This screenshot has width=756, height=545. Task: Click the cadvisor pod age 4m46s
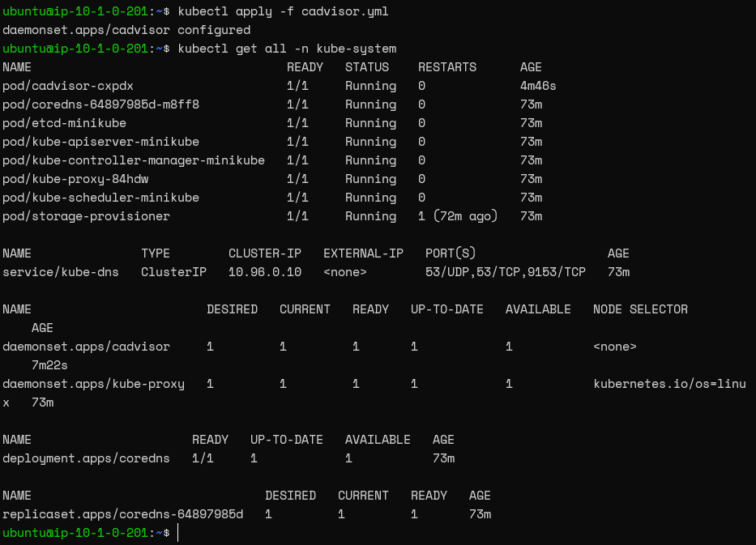click(538, 86)
